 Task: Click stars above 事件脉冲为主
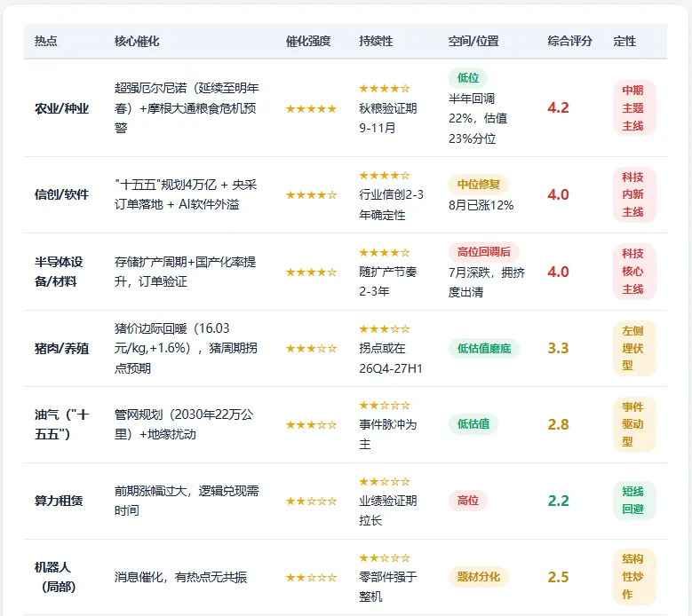(x=385, y=406)
